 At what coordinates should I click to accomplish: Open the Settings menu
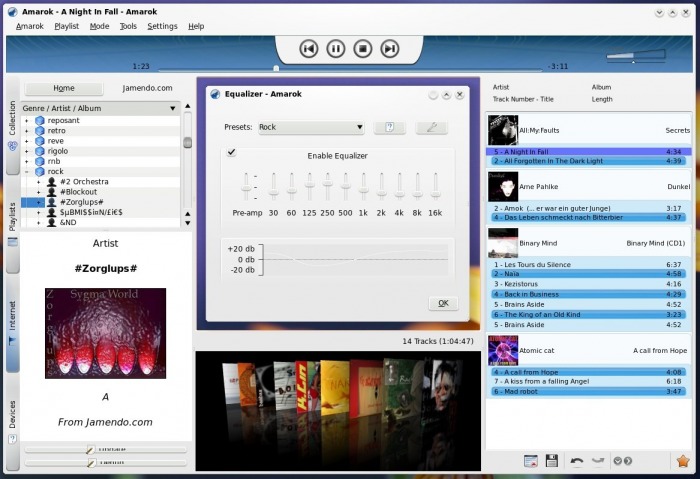click(x=162, y=26)
